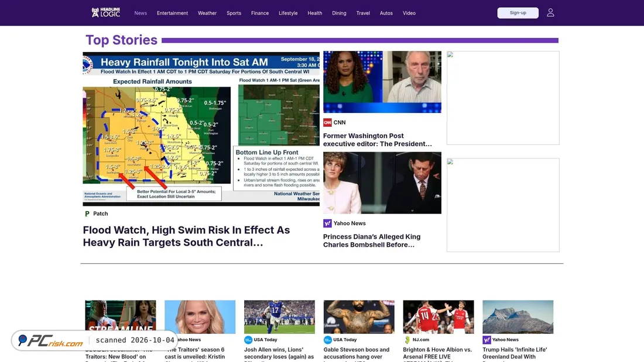Click Yahoo News icon on Trump Greenland story
Screen dimensions: 644x362
click(487, 340)
